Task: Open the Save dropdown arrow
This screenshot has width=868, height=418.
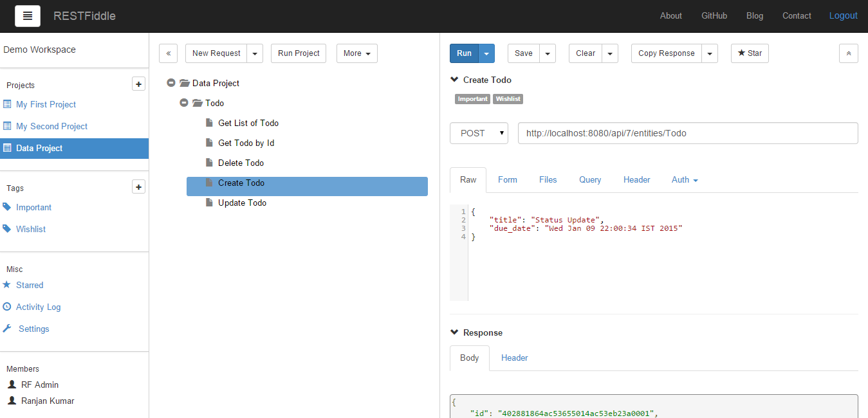Action: [548, 53]
